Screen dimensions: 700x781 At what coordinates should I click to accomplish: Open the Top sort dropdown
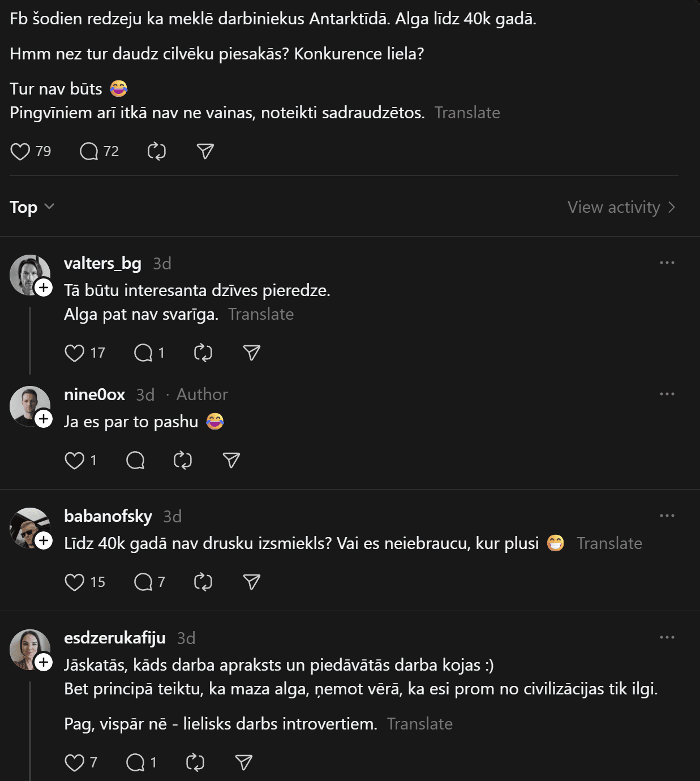[x=32, y=207]
